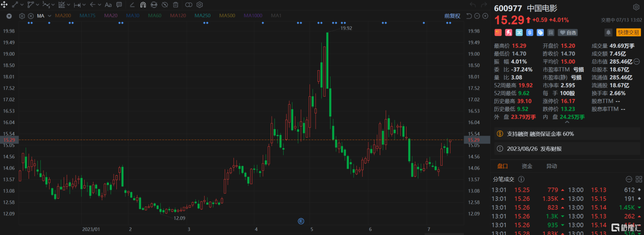The image size is (644, 235).
Task: Reset chart zoom with circular arrow
Action: pyautogui.click(x=469, y=16)
